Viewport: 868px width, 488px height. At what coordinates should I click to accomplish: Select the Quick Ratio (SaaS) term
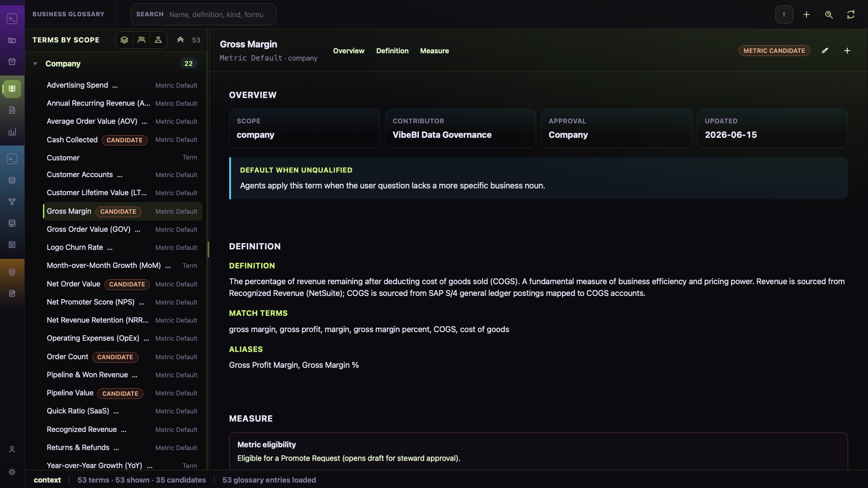click(122, 411)
